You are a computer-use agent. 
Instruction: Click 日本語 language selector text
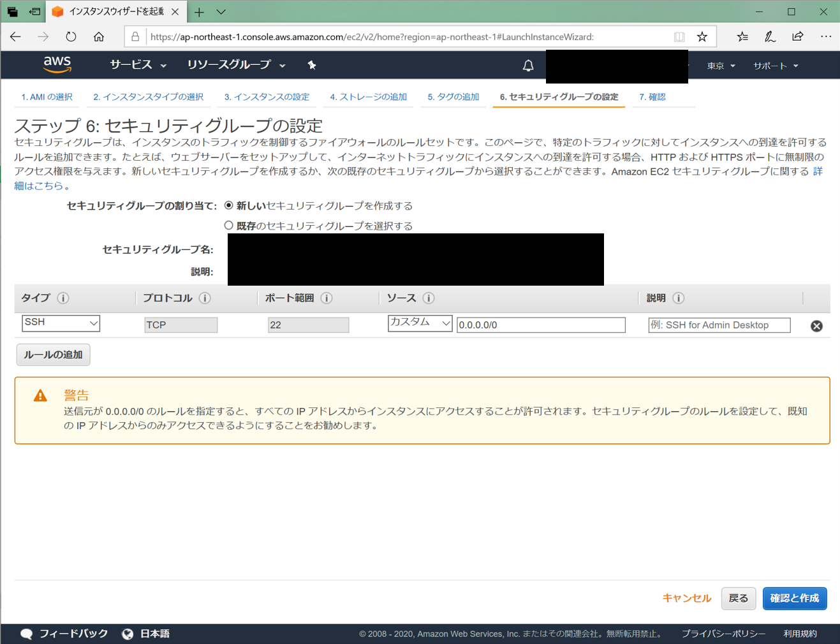coord(155,634)
